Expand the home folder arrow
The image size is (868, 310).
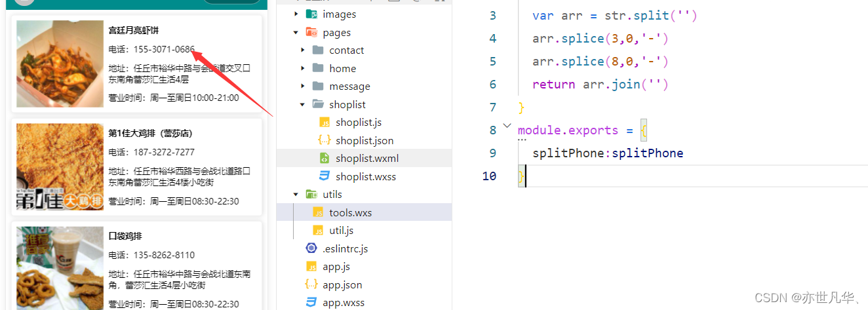pyautogui.click(x=303, y=68)
